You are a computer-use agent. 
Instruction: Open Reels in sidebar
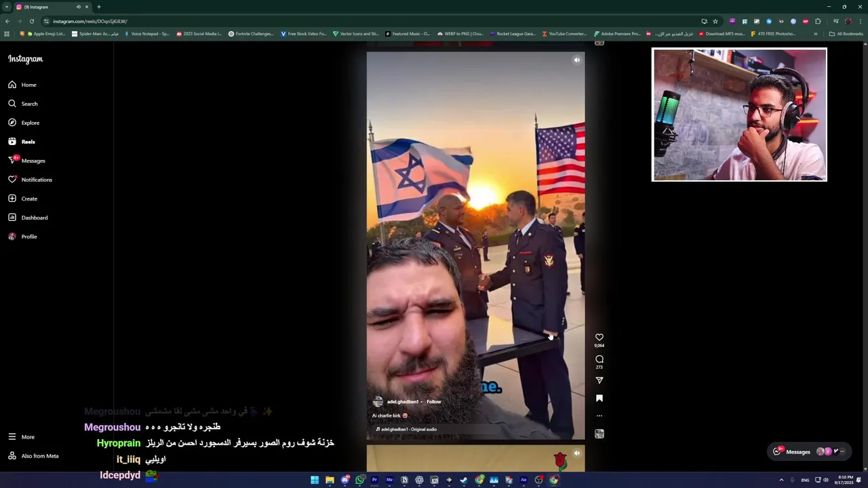click(x=22, y=142)
